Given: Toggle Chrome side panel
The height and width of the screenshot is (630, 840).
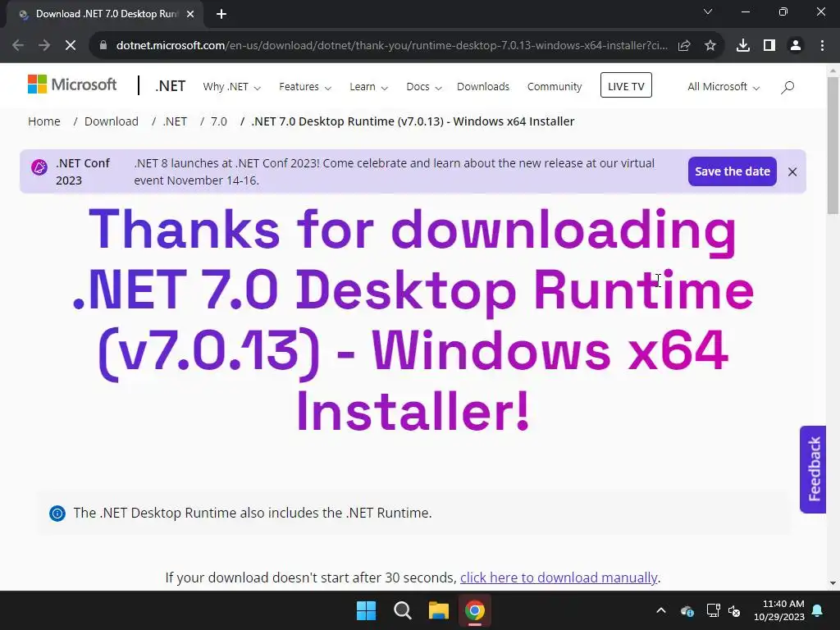Looking at the screenshot, I should 769,46.
